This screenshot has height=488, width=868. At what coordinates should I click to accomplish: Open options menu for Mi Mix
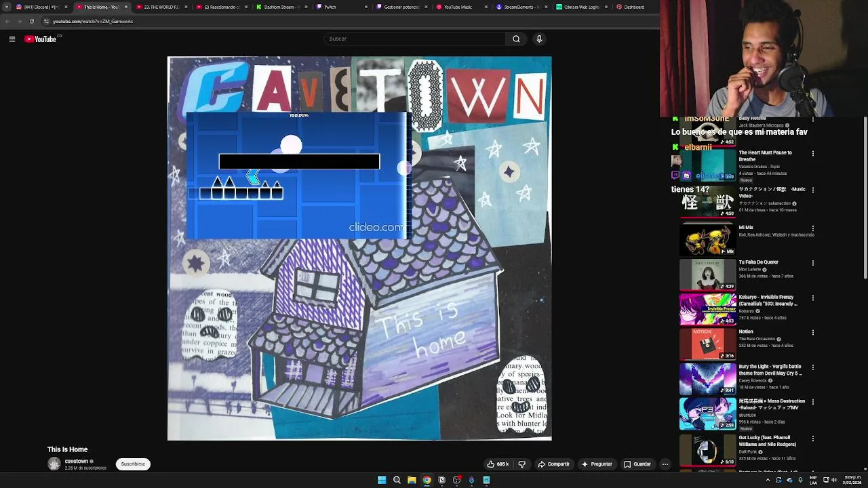pos(812,228)
